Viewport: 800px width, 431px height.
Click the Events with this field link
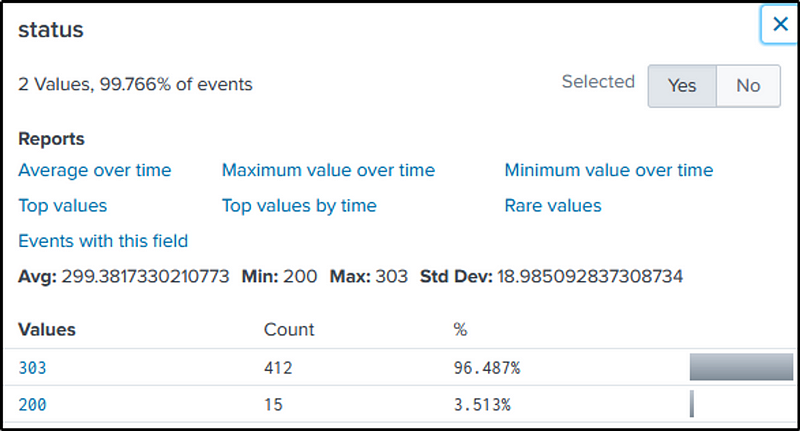point(103,241)
